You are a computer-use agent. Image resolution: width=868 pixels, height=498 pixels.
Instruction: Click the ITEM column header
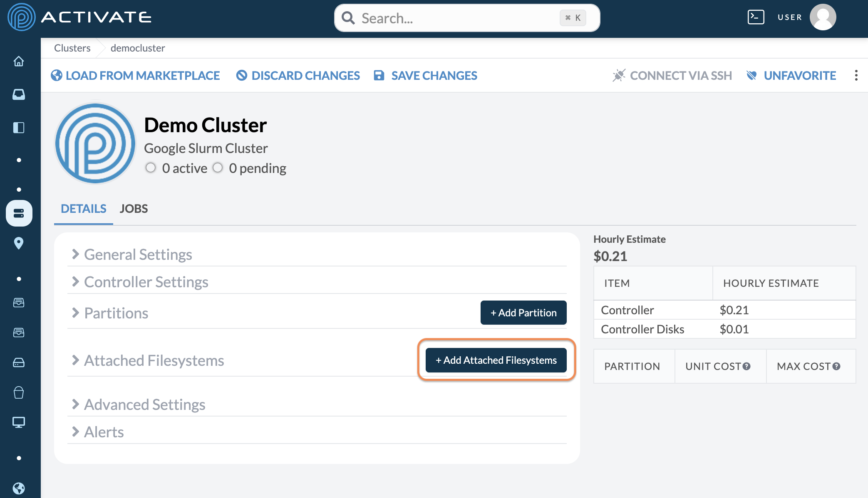(x=653, y=283)
